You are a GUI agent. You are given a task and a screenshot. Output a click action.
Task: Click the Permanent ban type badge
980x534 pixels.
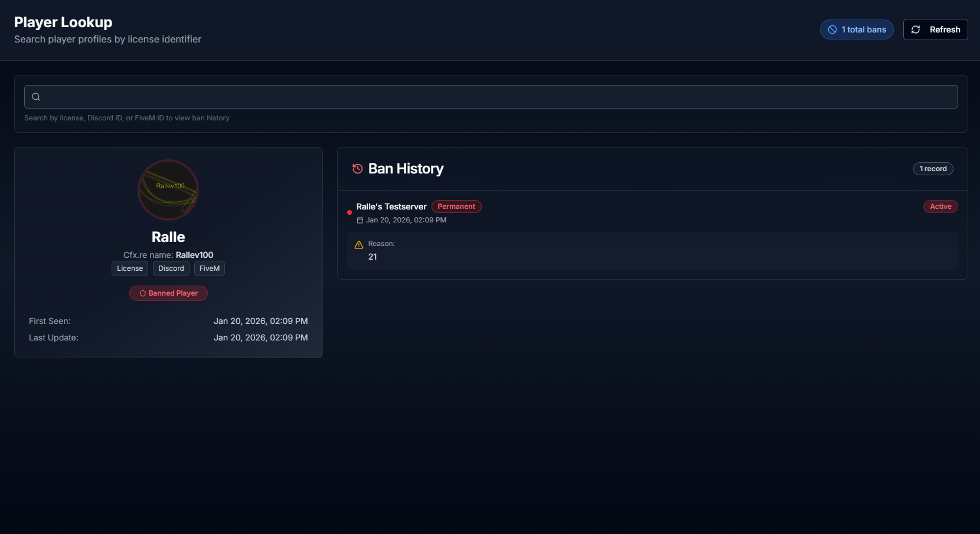[x=456, y=207]
